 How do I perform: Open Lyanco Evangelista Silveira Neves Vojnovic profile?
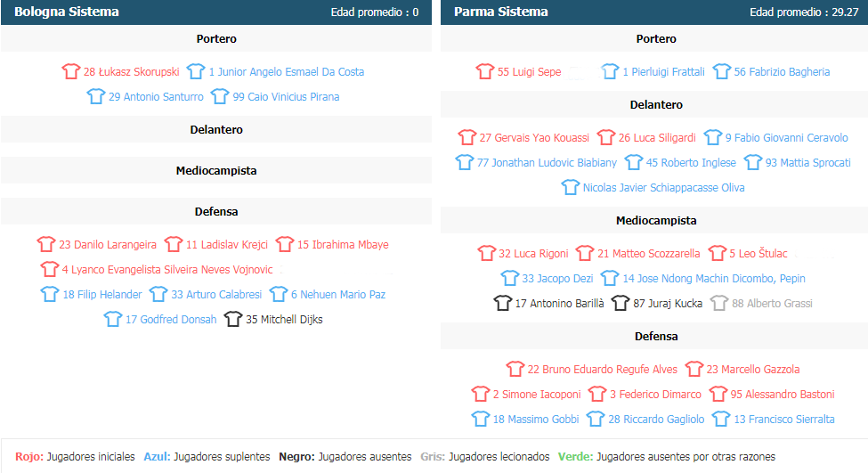(167, 270)
